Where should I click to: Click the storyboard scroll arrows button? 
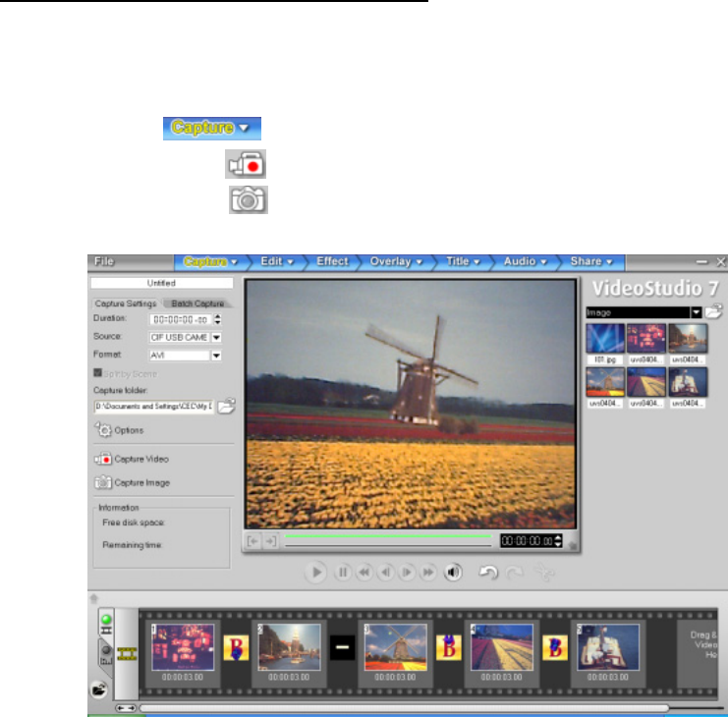coord(126,708)
